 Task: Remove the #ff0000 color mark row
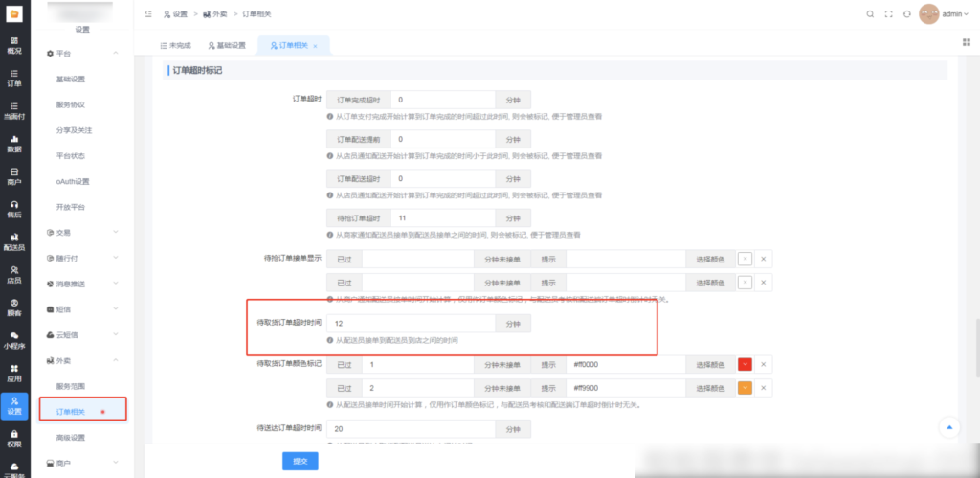point(763,365)
